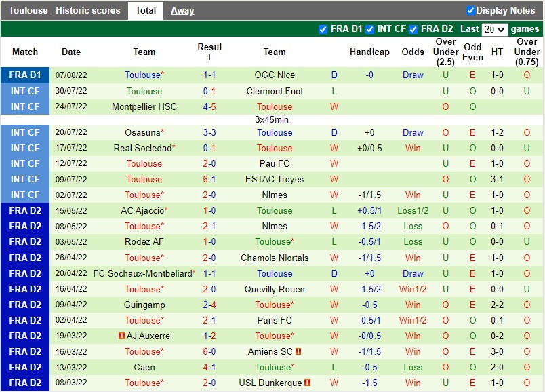Image resolution: width=545 pixels, height=392 pixels.
Task: Click the 1-1 result against OGC Nice
Action: point(209,75)
